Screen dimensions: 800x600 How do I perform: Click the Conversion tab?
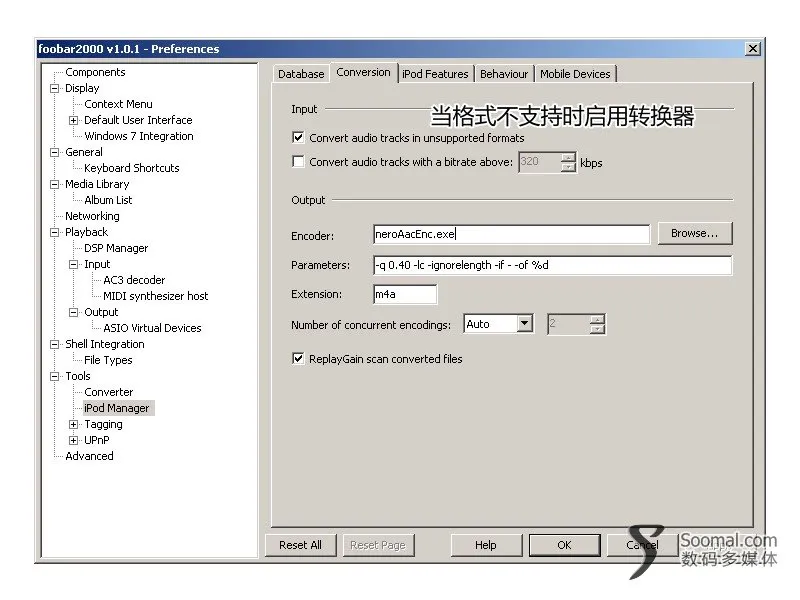[x=363, y=72]
